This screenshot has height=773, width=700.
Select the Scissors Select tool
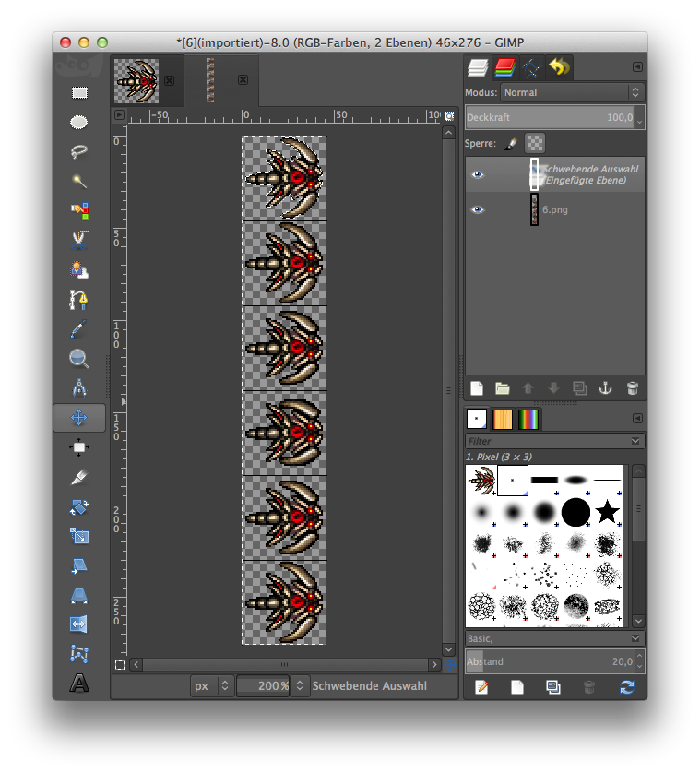(79, 240)
